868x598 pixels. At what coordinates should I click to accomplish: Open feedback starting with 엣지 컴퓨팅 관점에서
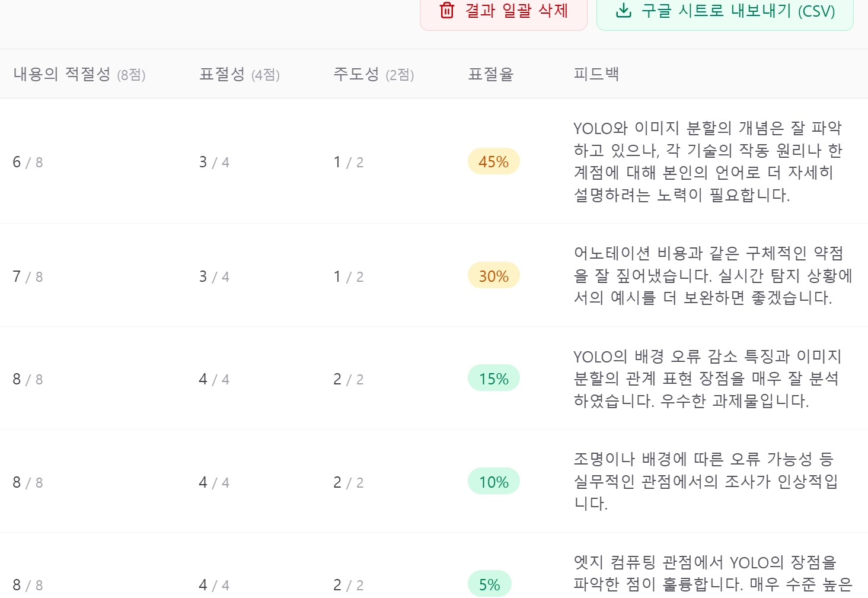pos(711,573)
